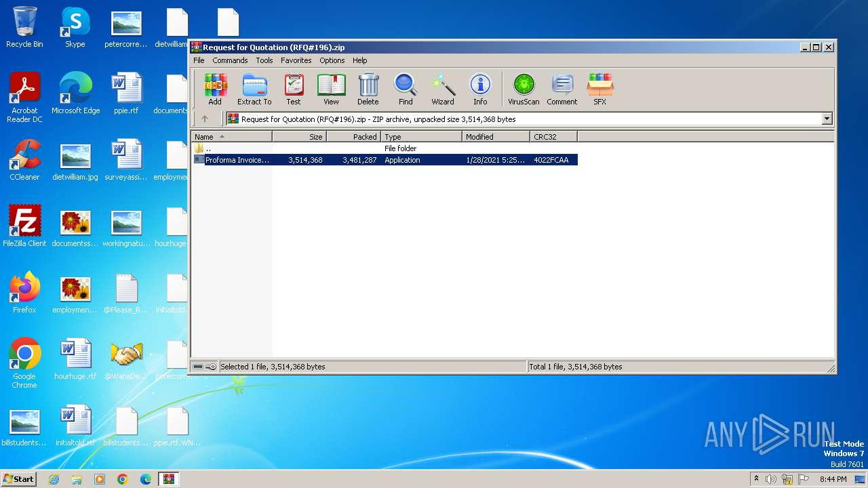Click the Start button

coord(19,479)
